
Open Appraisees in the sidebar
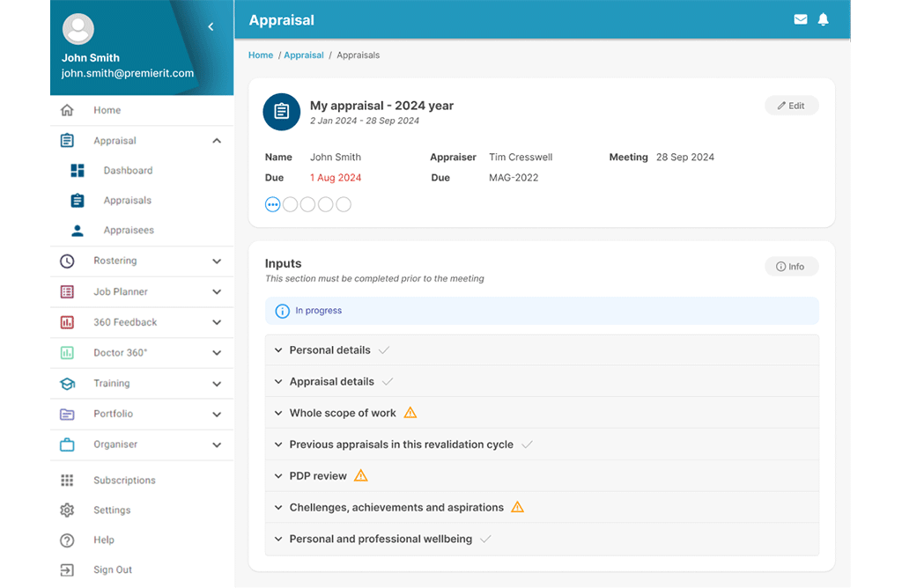[129, 230]
